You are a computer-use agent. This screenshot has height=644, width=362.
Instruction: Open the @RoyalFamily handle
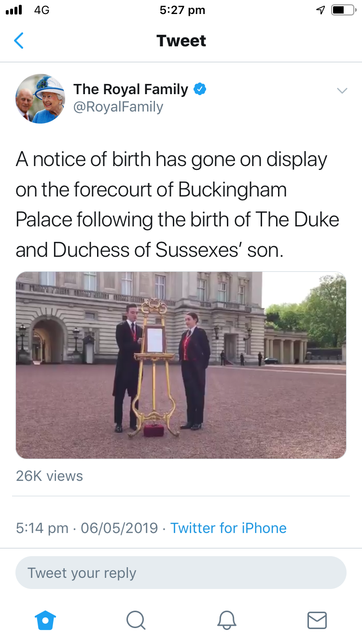point(118,107)
